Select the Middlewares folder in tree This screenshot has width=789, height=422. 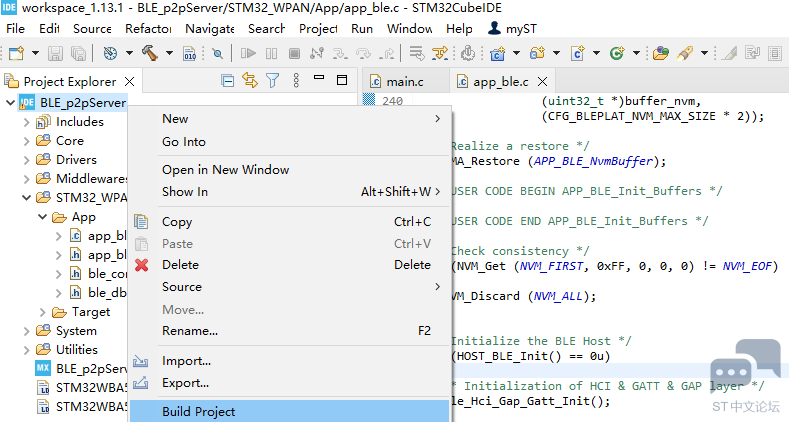(x=82, y=179)
